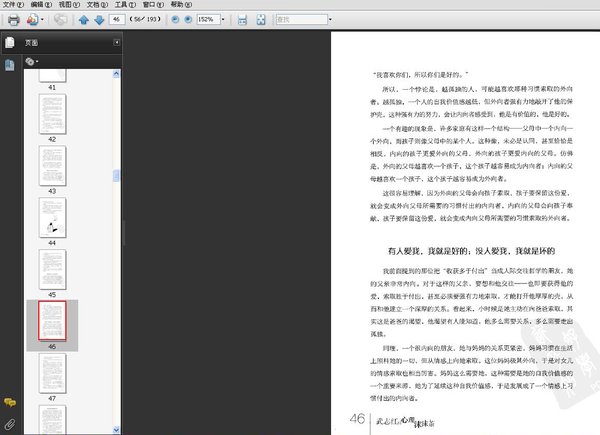The height and width of the screenshot is (435, 600).
Task: Click the page number input field
Action: pos(117,19)
